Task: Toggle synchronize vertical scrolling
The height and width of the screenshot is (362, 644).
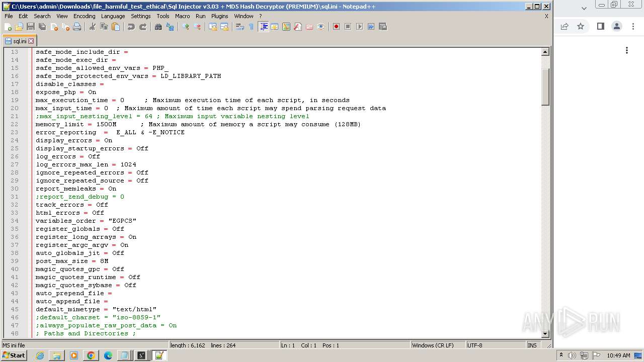Action: click(213, 27)
